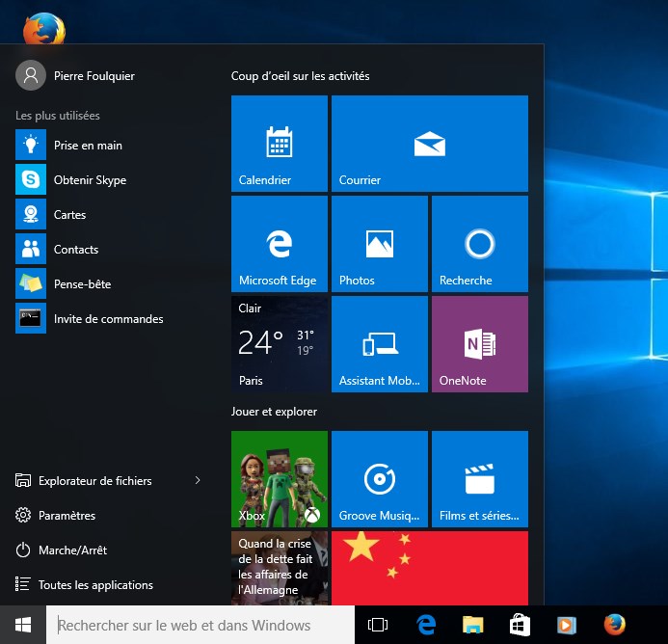
Task: Open the Firefox desktop shortcut
Action: pyautogui.click(x=44, y=29)
